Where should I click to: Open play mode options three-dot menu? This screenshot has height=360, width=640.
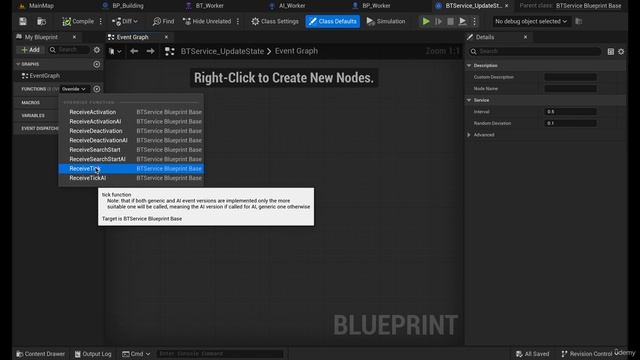point(474,21)
